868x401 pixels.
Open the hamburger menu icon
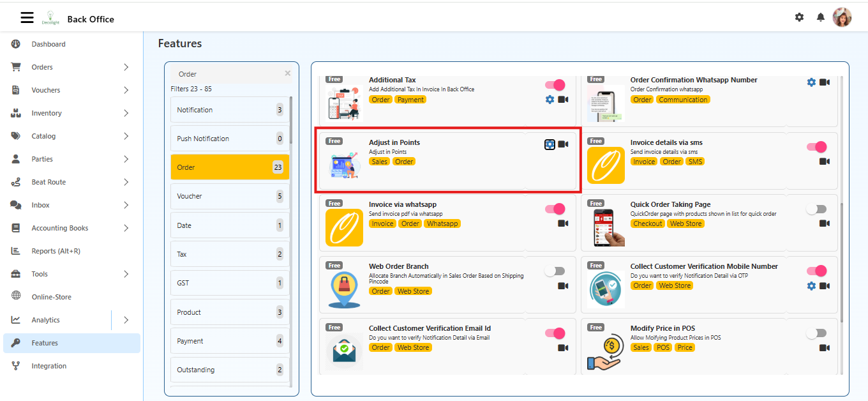pyautogui.click(x=27, y=18)
